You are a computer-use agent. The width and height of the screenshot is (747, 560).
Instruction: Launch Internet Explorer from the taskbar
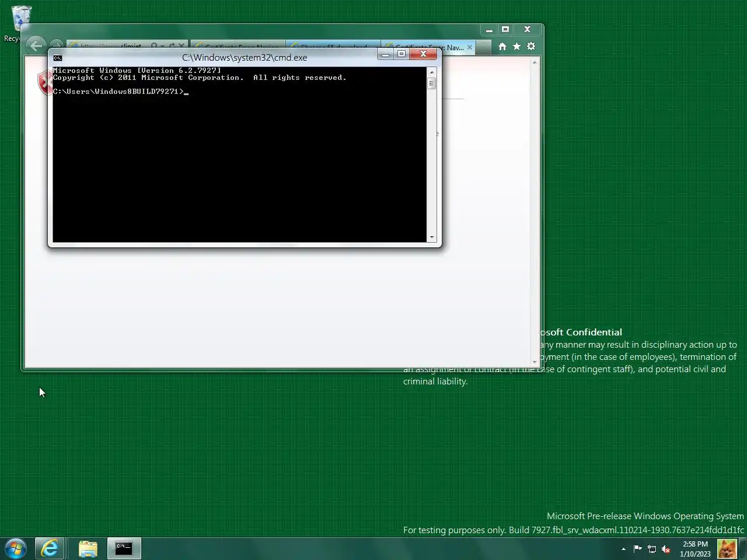coord(50,548)
